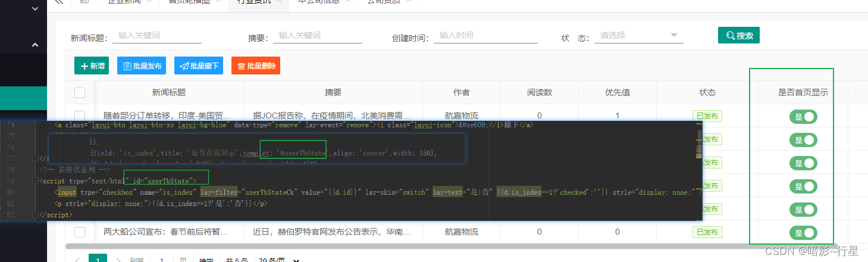Viewport: 868px width, 262px height.
Task: Click the 新闻标题 column header
Action: (x=169, y=92)
